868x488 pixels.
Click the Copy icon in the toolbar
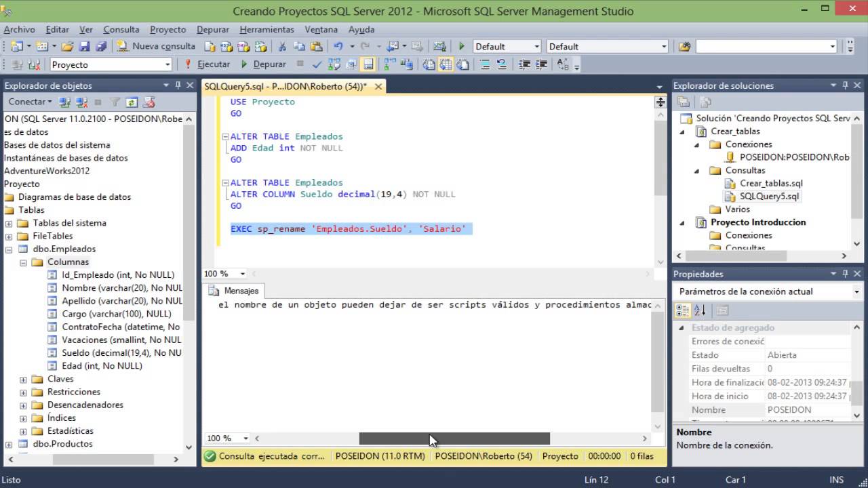[299, 46]
